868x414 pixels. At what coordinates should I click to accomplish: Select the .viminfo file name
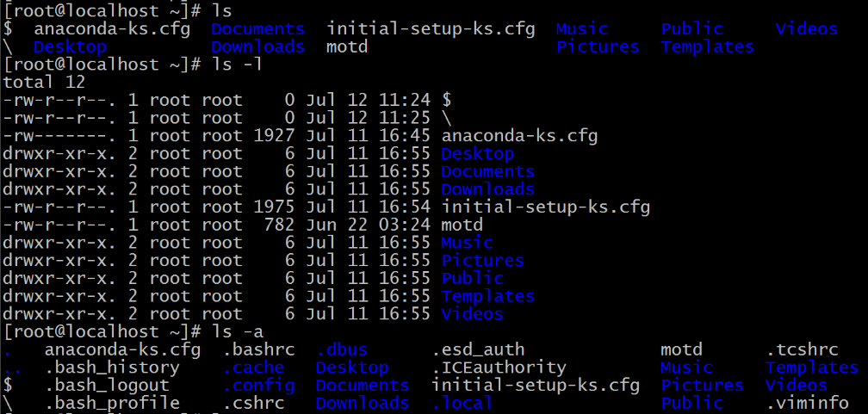coord(807,403)
